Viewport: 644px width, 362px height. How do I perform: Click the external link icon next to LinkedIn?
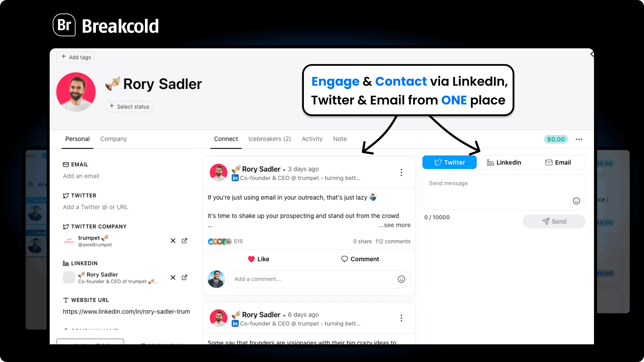click(x=185, y=278)
